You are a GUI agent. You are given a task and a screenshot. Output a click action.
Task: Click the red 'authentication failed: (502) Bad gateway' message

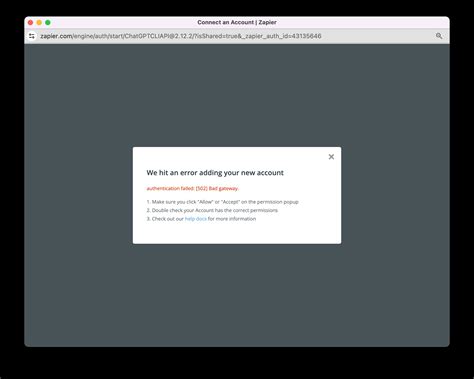click(x=193, y=189)
